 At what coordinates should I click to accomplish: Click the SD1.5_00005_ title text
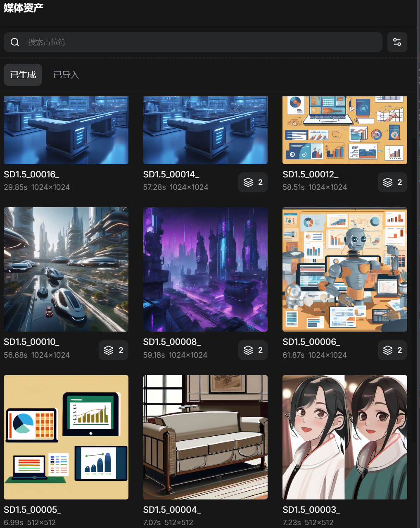pos(33,510)
